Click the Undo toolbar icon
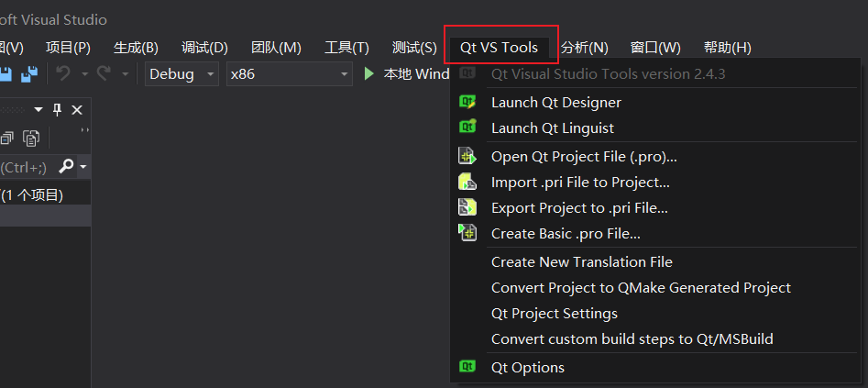Image resolution: width=868 pixels, height=388 pixels. (x=63, y=73)
